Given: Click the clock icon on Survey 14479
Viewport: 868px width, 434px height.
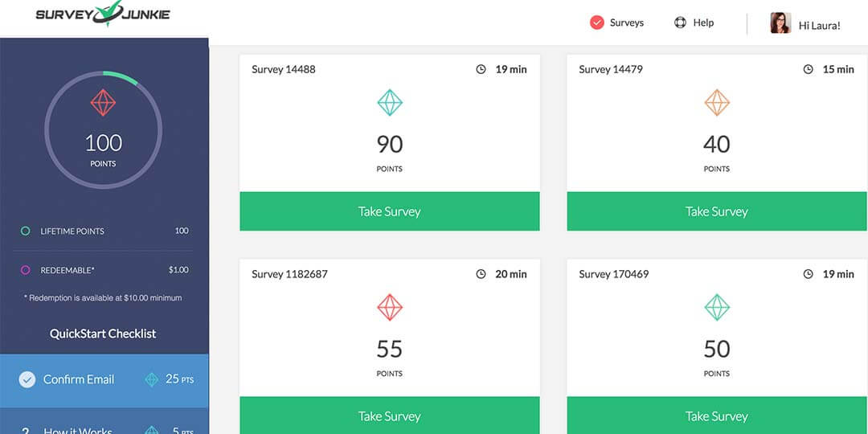Looking at the screenshot, I should pos(808,69).
